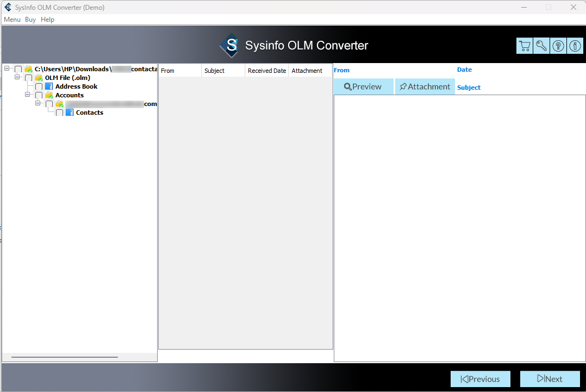Click the Sysinfo S logo in banner
586x392 pixels.
(x=230, y=45)
